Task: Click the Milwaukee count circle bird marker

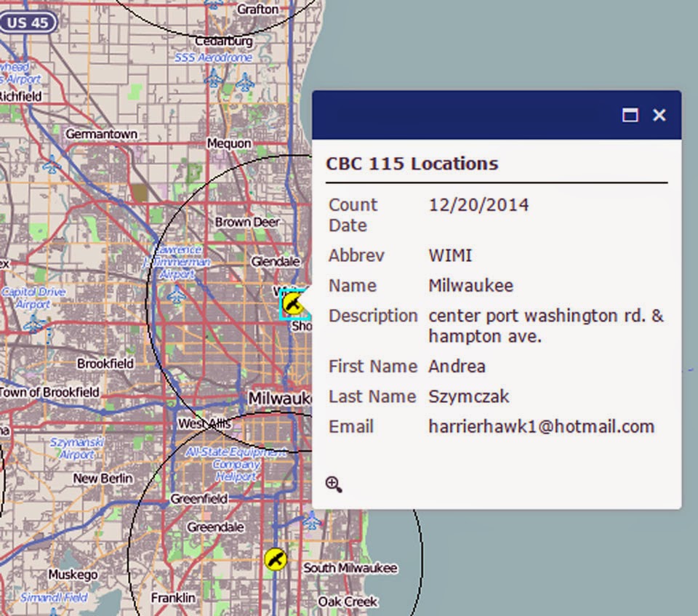Action: [293, 304]
